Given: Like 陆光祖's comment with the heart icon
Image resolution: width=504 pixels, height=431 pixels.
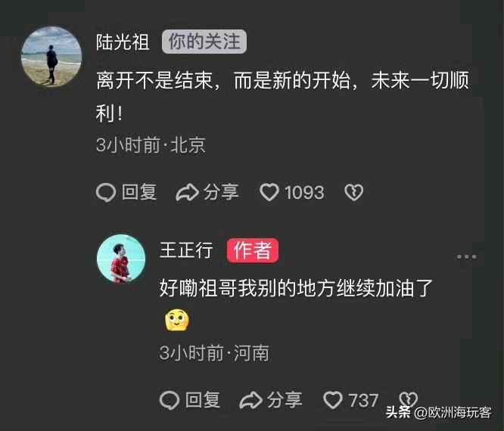Looking at the screenshot, I should point(269,192).
